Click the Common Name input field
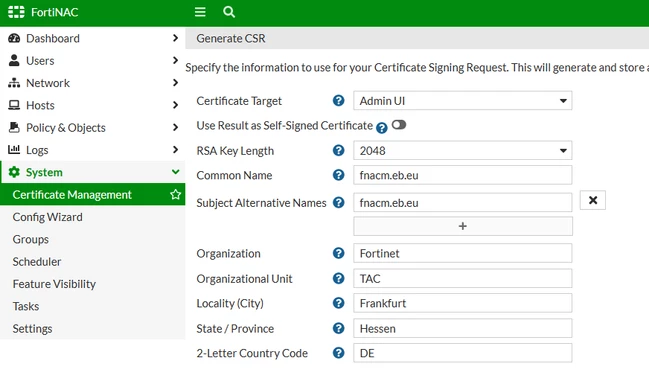The height and width of the screenshot is (375, 649). (x=463, y=175)
